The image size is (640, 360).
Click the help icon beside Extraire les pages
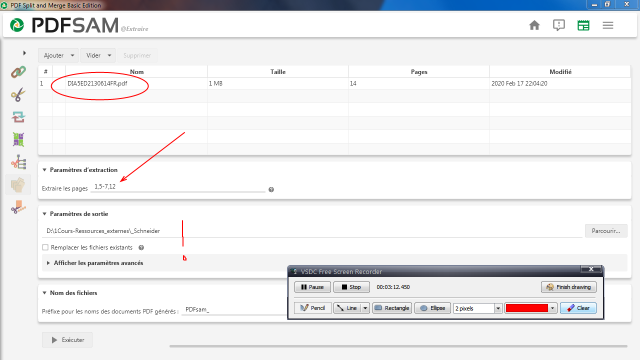pyautogui.click(x=271, y=189)
